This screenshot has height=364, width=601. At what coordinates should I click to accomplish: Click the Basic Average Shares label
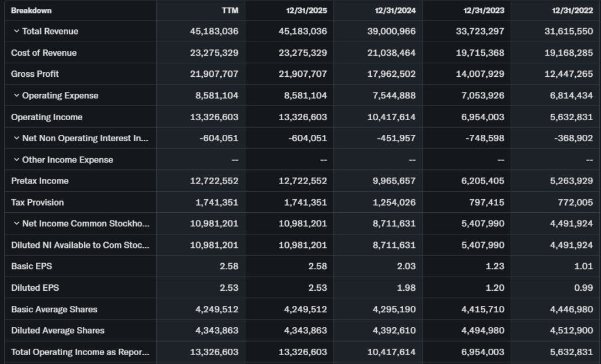[x=54, y=309]
